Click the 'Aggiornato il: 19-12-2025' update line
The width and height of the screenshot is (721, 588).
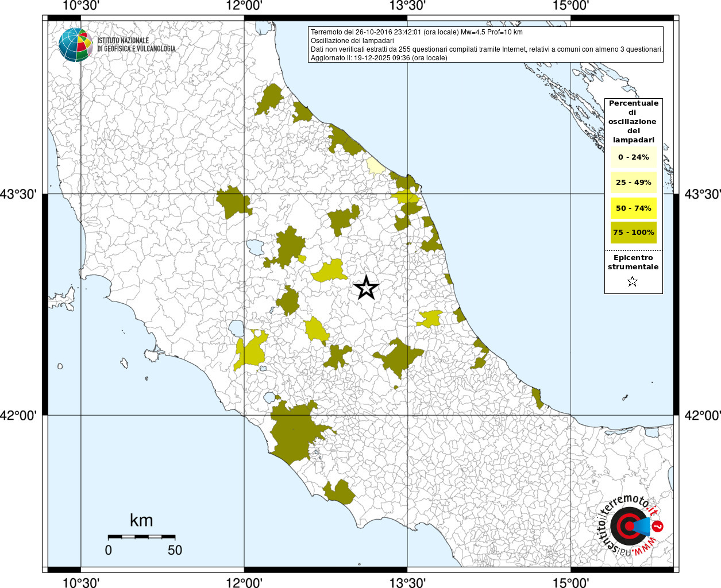click(x=379, y=58)
